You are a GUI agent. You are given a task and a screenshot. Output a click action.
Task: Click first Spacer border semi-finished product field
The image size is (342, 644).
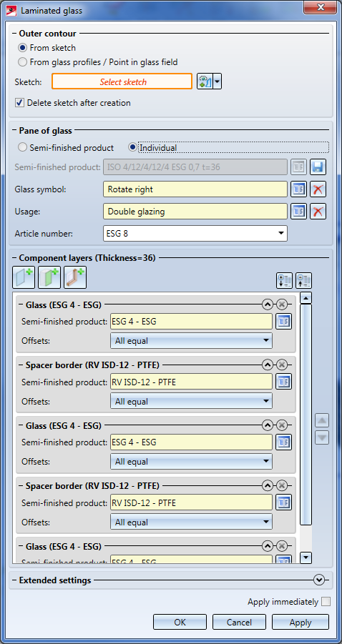[x=191, y=382]
